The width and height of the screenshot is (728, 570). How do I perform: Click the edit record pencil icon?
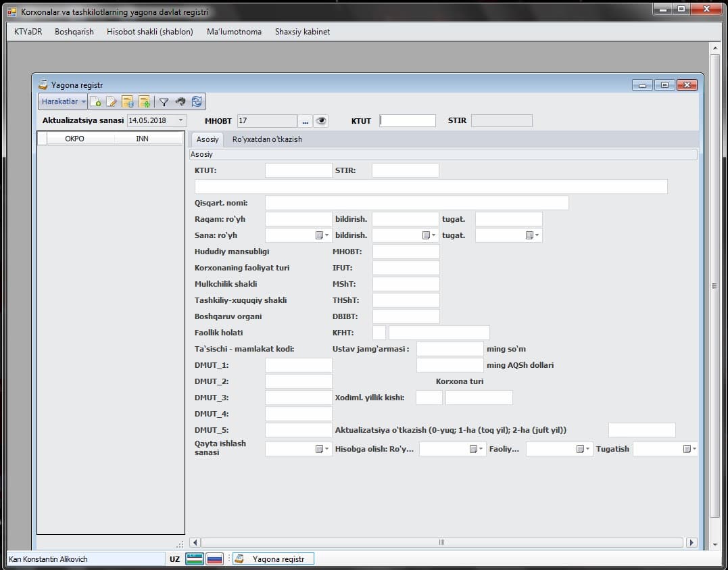click(112, 102)
